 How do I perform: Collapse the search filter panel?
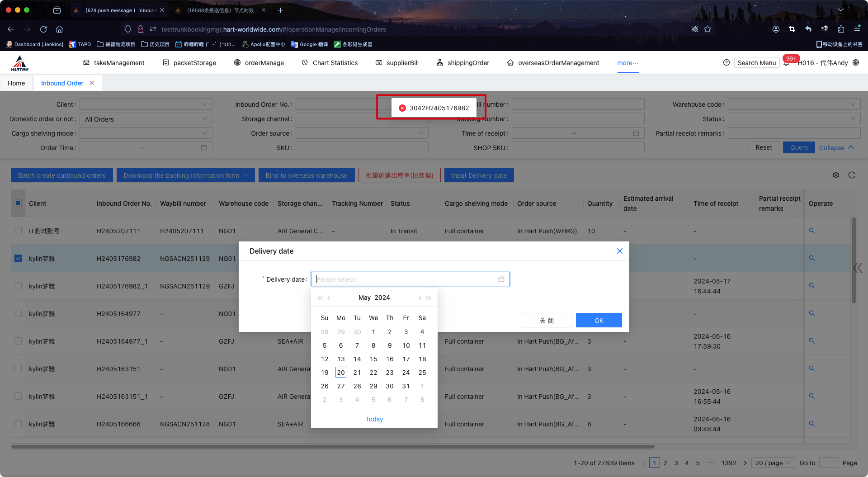tap(836, 148)
